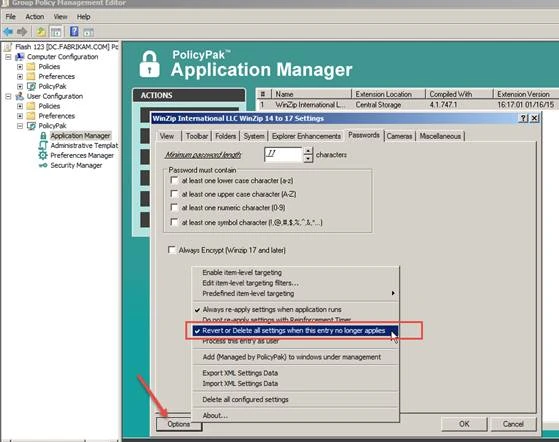Switch to the Explorer Enhancements tab
Image resolution: width=559 pixels, height=442 pixels.
(306, 136)
